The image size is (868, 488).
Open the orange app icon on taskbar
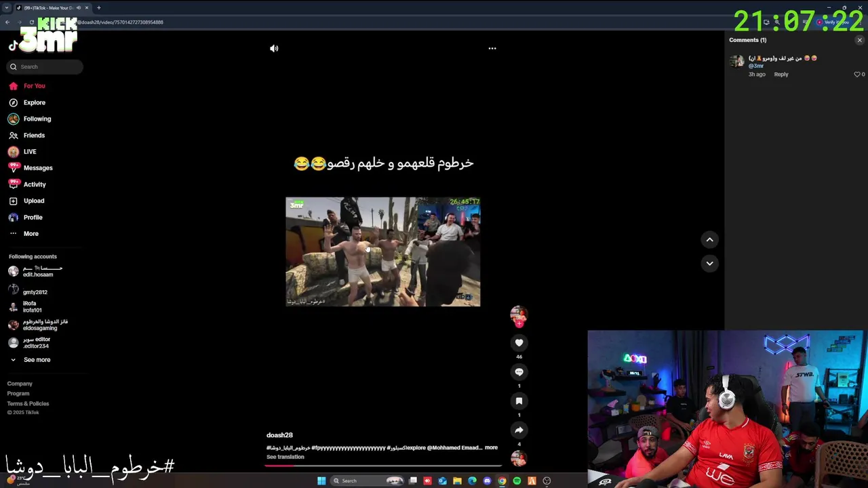[x=532, y=481]
